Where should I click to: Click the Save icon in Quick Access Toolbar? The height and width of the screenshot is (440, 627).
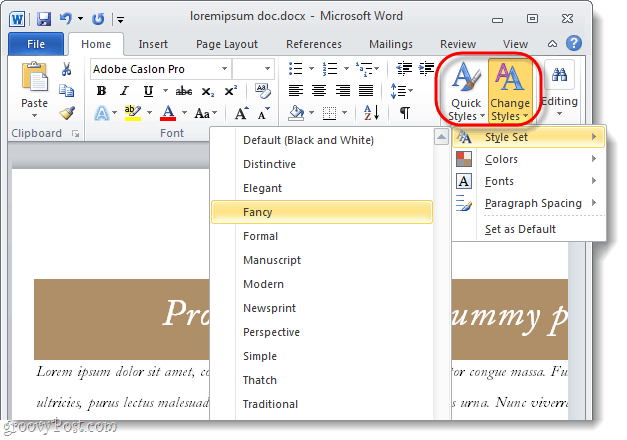coord(44,19)
